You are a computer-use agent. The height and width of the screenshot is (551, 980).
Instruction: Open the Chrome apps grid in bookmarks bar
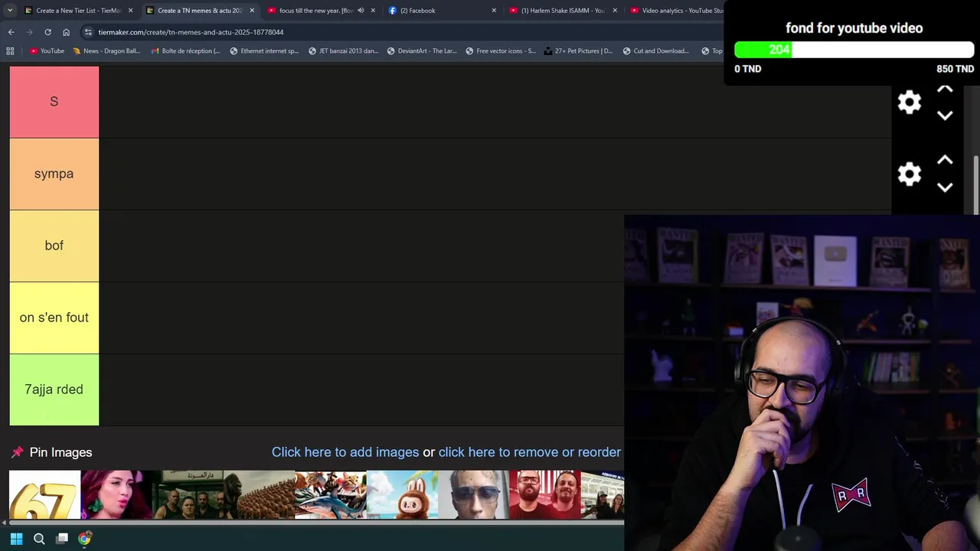coord(10,51)
